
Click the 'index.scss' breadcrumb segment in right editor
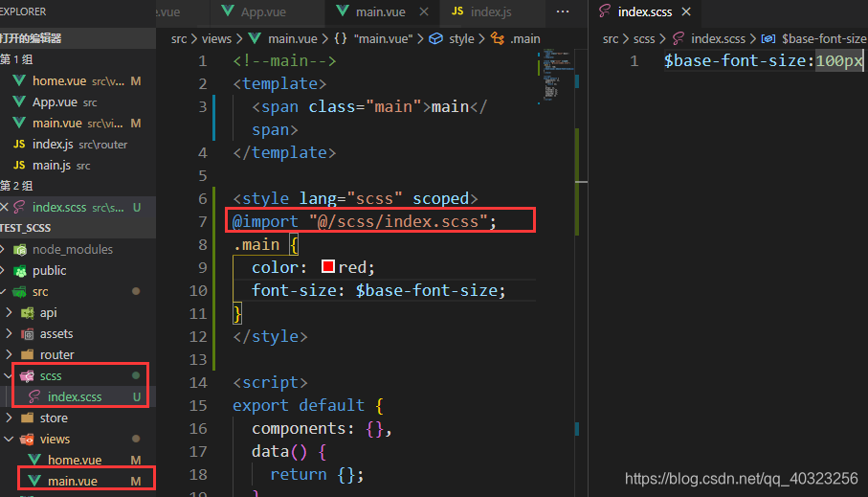(x=718, y=39)
